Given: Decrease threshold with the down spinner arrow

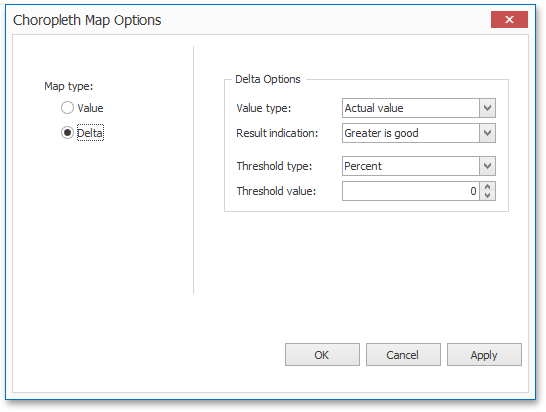Looking at the screenshot, I should (488, 195).
